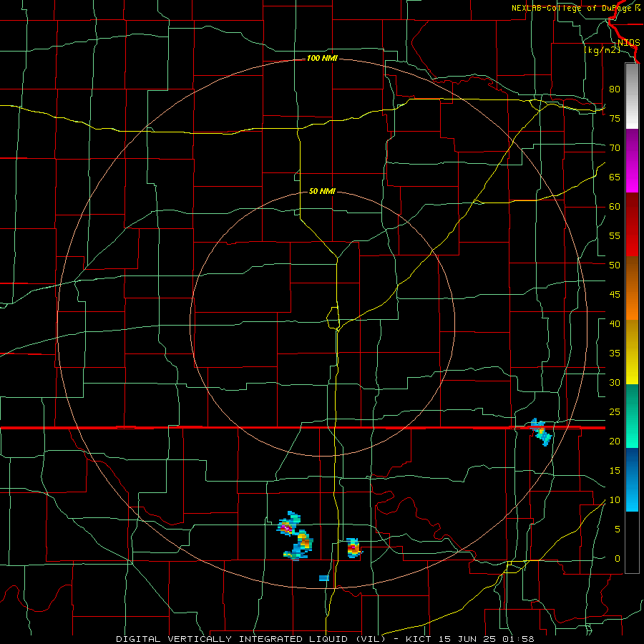Click the 40 value on color scale
Viewport: 644px width, 644px height.
pos(615,323)
